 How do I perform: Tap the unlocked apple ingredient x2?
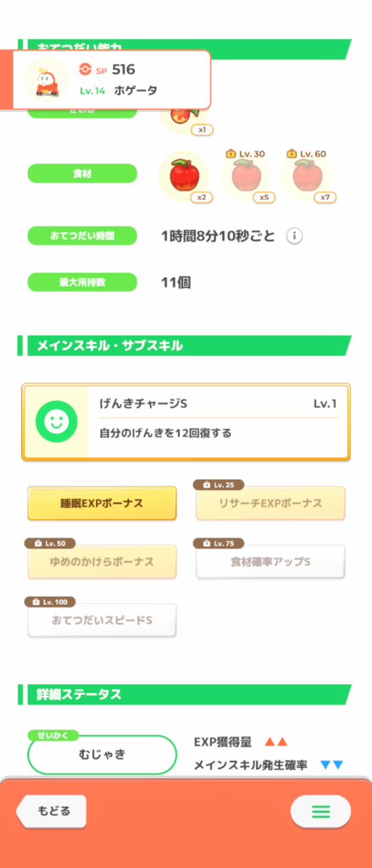(x=183, y=176)
